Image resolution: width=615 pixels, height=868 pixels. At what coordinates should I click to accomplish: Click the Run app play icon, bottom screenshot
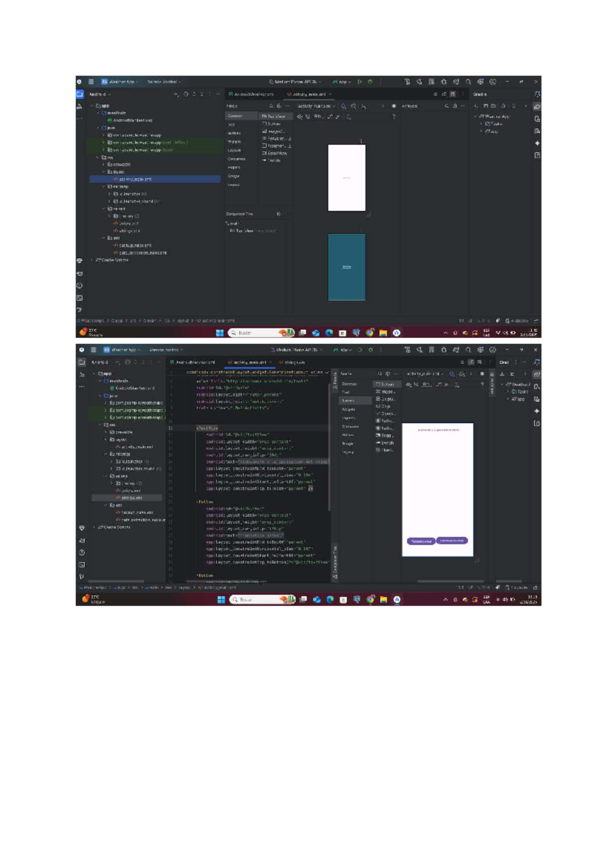coord(360,349)
